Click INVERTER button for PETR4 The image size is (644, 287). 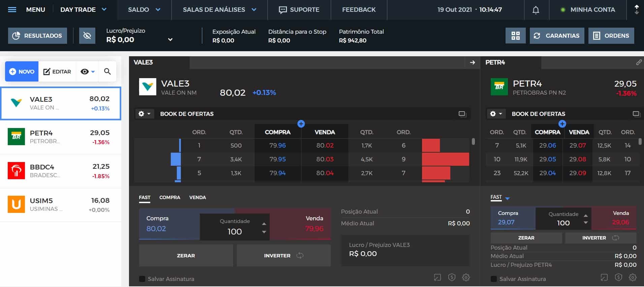(601, 238)
